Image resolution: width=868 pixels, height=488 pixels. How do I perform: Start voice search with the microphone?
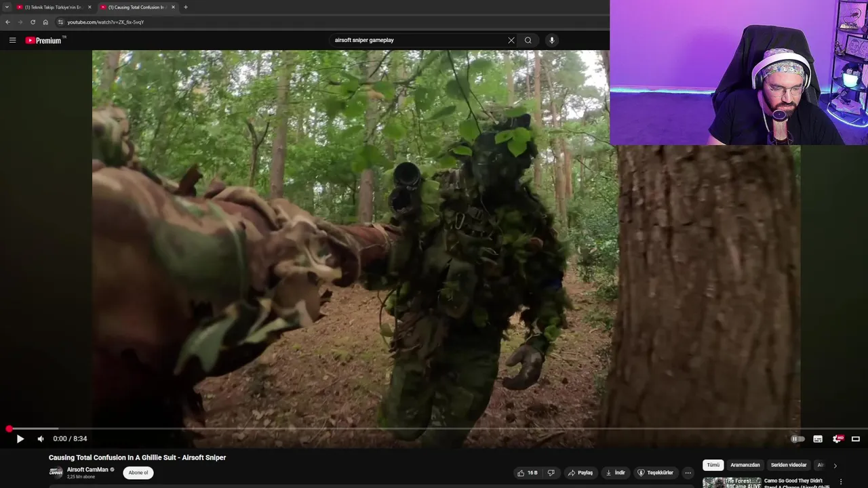(552, 40)
